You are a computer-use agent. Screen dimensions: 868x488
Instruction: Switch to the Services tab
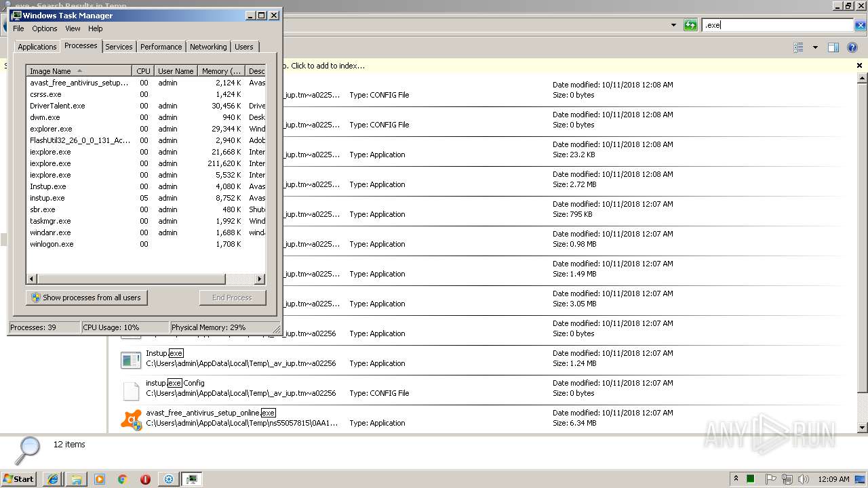119,47
